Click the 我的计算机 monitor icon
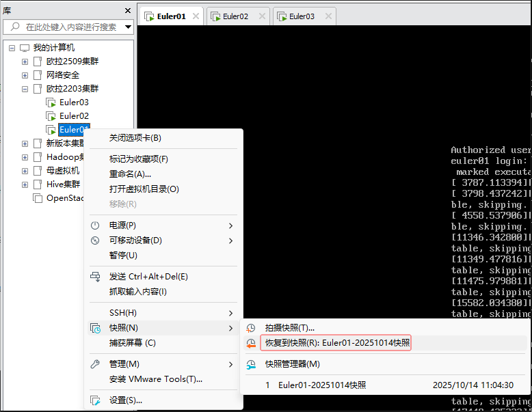Screen dimensions: 532x412 coord(25,48)
